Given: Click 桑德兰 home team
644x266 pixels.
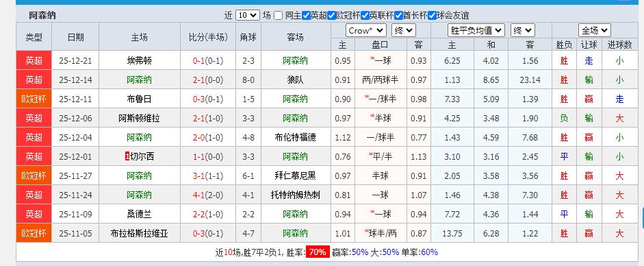Looking at the screenshot, I should click(x=139, y=214).
